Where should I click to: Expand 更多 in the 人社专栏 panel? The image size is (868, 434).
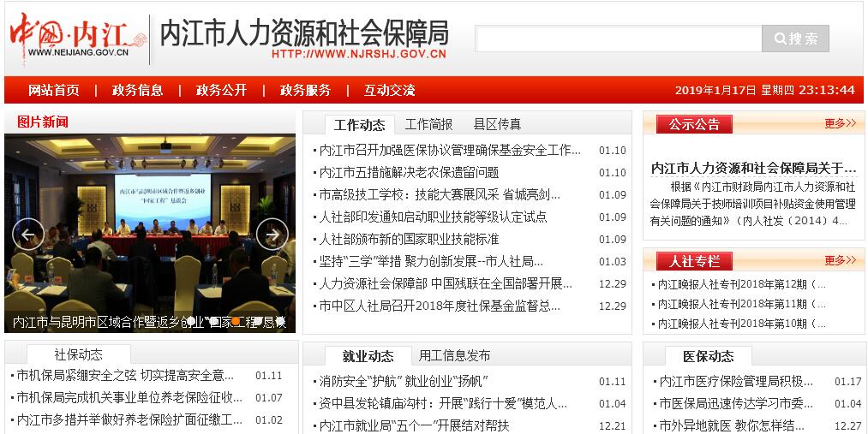[840, 260]
